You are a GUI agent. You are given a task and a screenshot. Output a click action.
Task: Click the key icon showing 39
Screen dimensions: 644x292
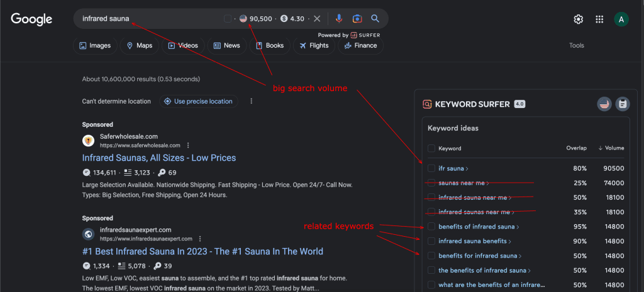[x=157, y=266]
